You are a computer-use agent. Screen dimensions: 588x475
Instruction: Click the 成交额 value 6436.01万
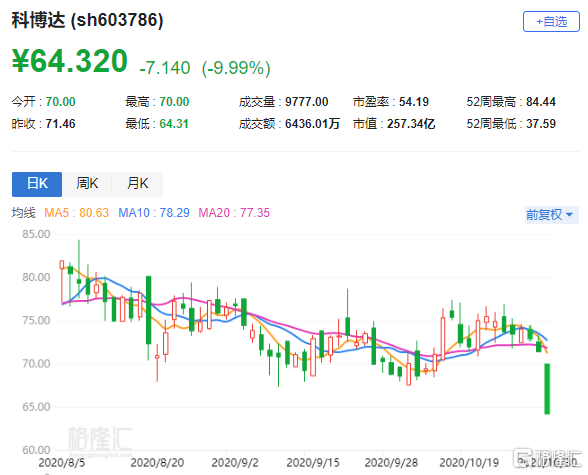point(312,124)
